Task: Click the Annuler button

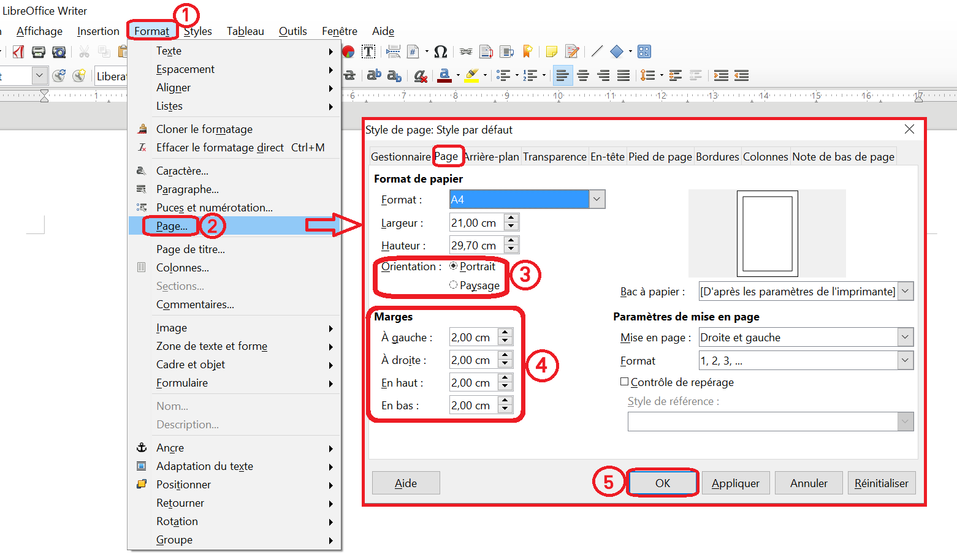Action: pos(809,483)
